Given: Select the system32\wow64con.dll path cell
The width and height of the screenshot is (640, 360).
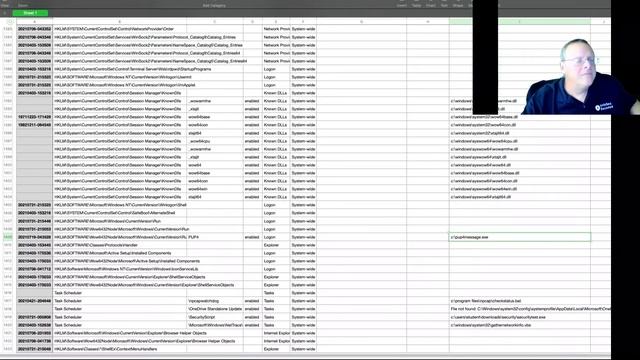Looking at the screenshot, I should (520, 125).
